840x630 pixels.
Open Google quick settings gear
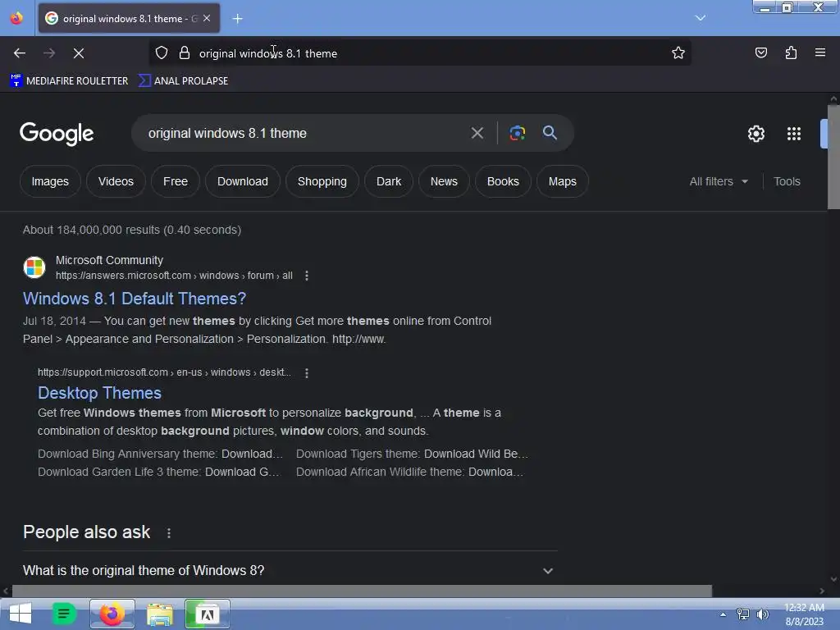[x=756, y=134]
